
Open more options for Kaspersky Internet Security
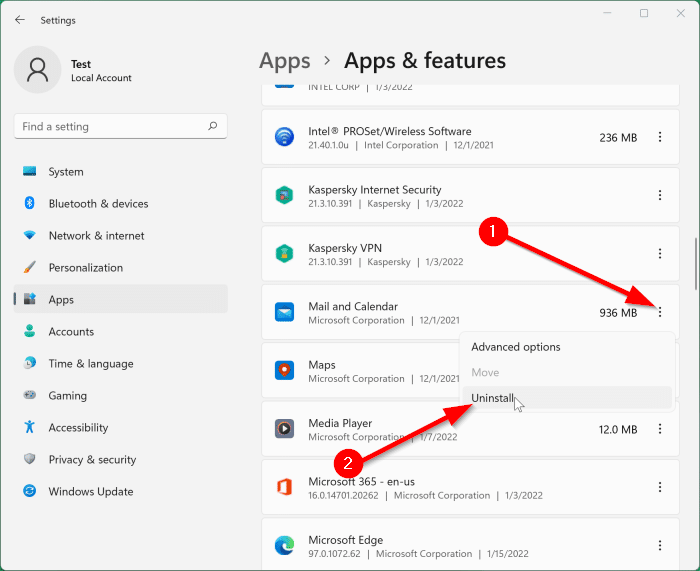click(x=660, y=195)
